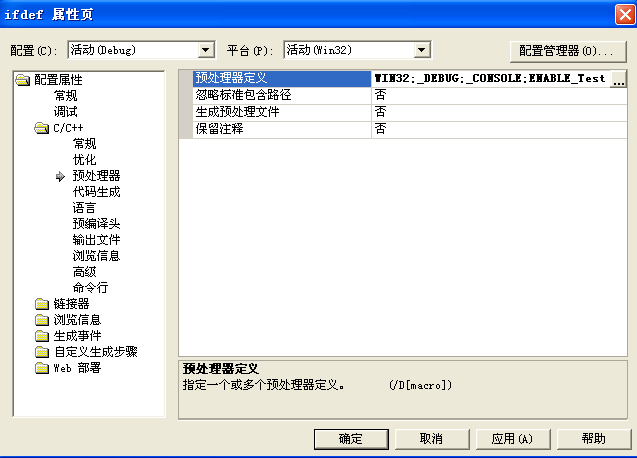
Task: Click the 活动(Win32) platform combo box
Action: click(357, 50)
